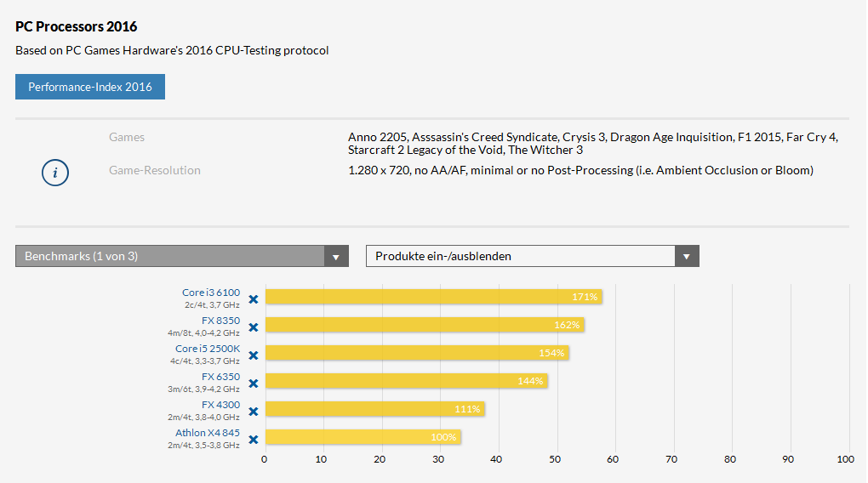Click the 'Game-Resolution' label
This screenshot has width=868, height=483.
155,170
